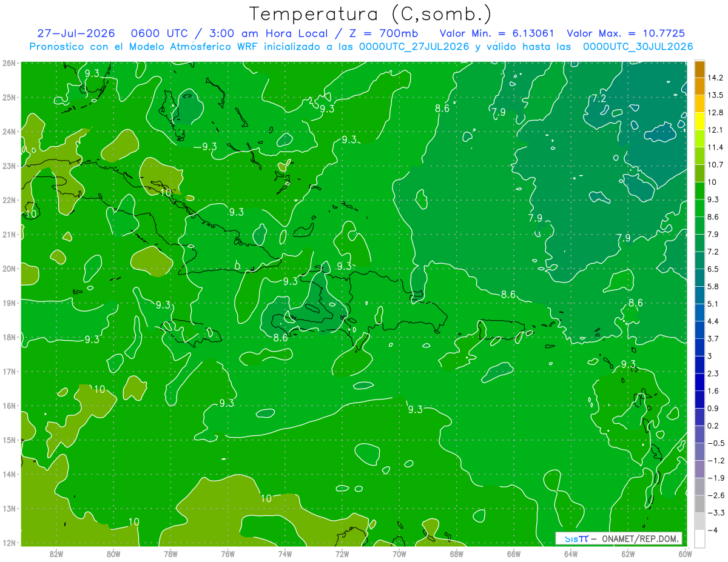Click the 5.1 label on the color scale
728x562 pixels.
pyautogui.click(x=713, y=304)
